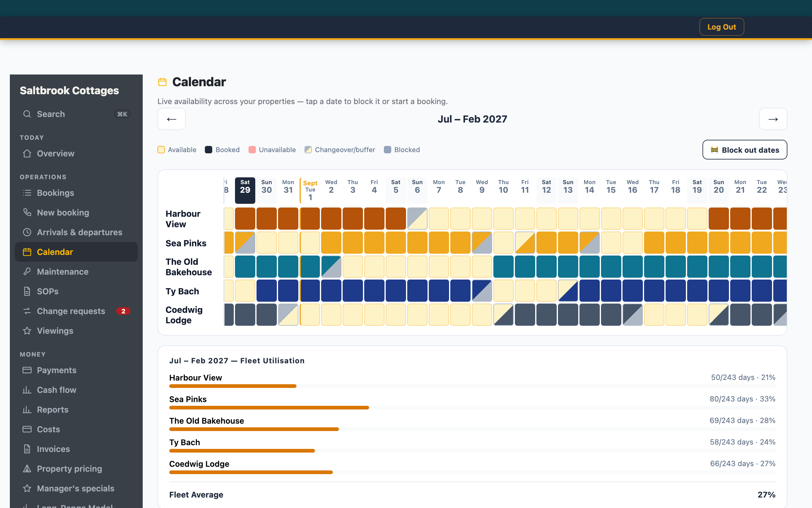Click Sea Pinks cell for Mon 14
812x508 pixels.
[589, 243]
